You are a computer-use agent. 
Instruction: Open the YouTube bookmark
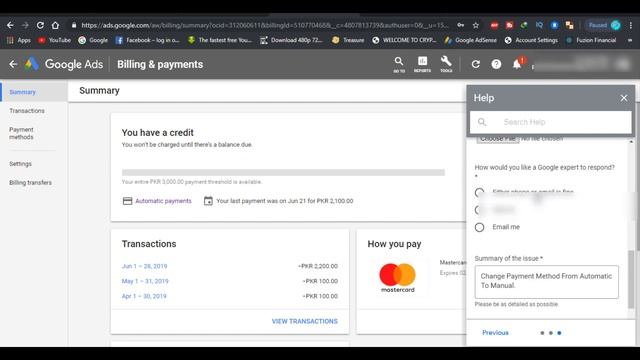(54, 40)
